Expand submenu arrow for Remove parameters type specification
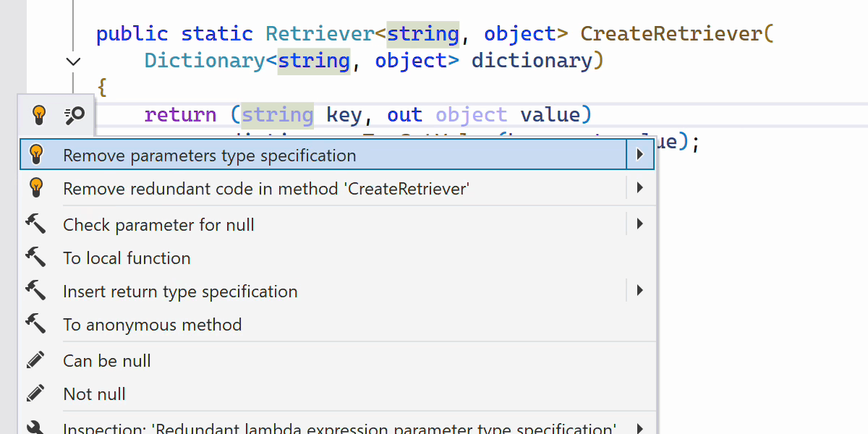Screen dimensions: 868x434 pos(639,155)
